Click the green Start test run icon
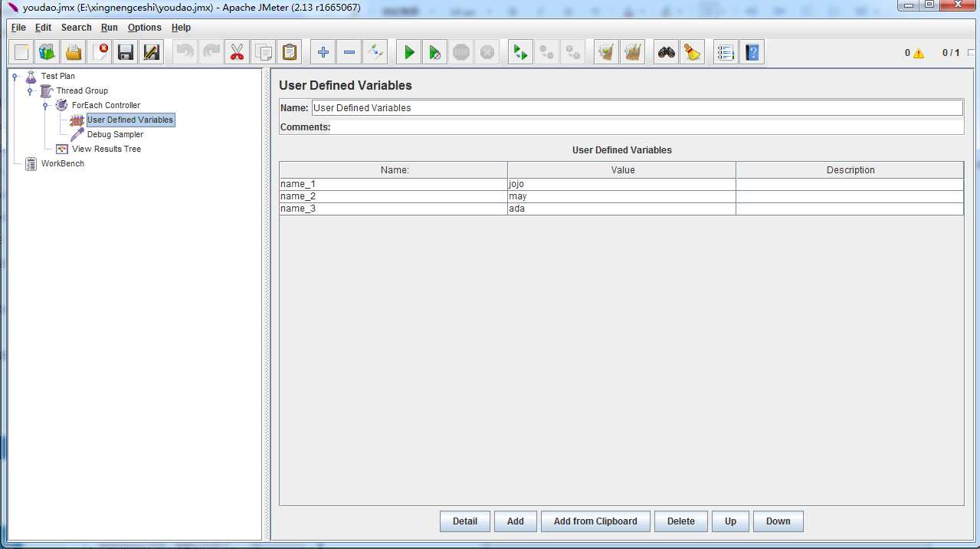The image size is (980, 549). (409, 52)
